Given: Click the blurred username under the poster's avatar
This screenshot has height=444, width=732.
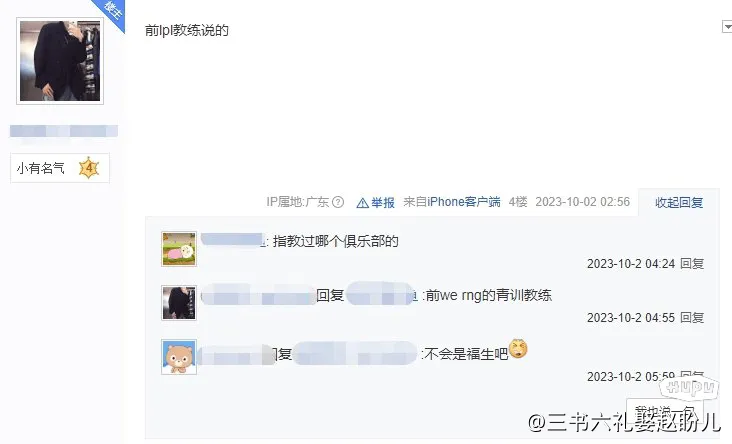Looking at the screenshot, I should tap(64, 131).
